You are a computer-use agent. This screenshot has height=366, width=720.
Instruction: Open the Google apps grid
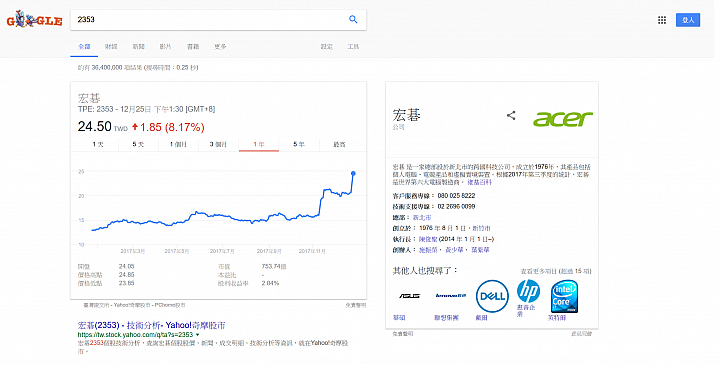click(662, 20)
